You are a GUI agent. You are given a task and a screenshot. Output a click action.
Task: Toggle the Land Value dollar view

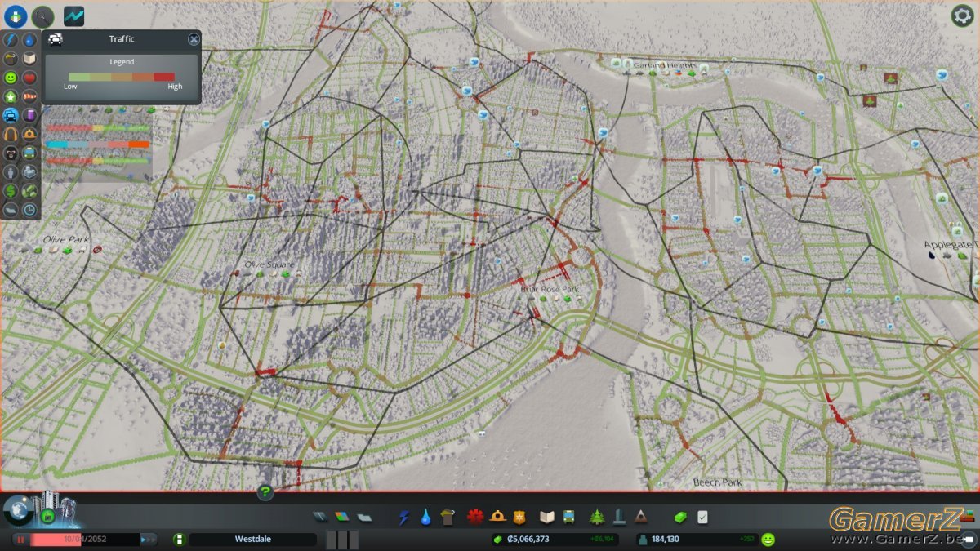click(11, 190)
